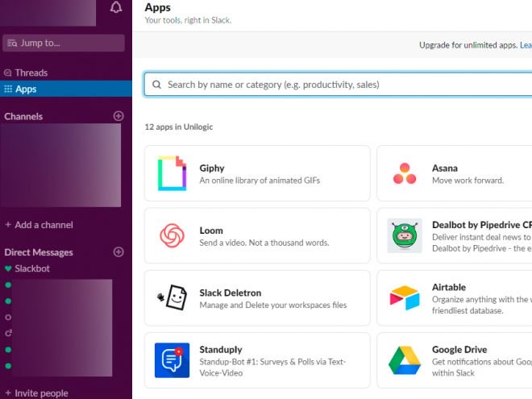Click the magnifier icon in apps search
Viewport: 532px width, 399px height.
(x=156, y=85)
